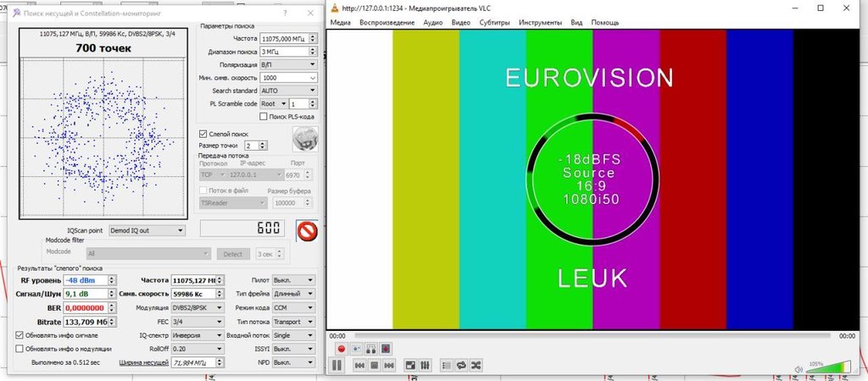Uncheck the 'Слепой поиск' checkbox

pyautogui.click(x=203, y=134)
